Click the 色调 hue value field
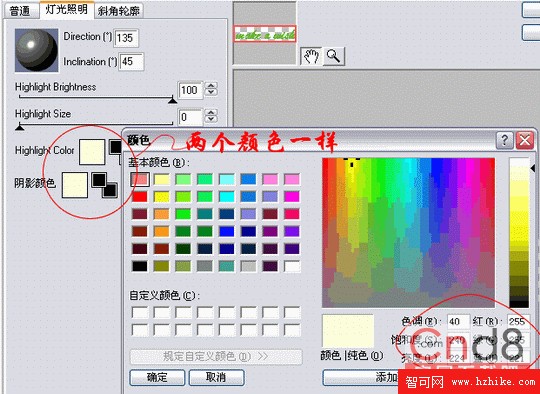This screenshot has width=540, height=394. [458, 322]
